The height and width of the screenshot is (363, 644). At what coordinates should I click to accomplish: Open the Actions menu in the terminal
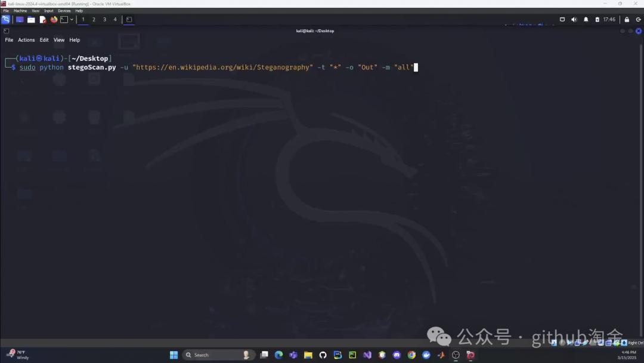(x=26, y=40)
